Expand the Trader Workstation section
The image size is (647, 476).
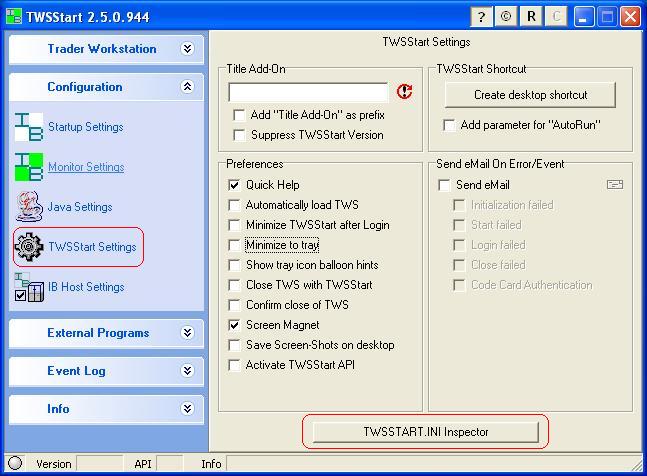pos(187,49)
